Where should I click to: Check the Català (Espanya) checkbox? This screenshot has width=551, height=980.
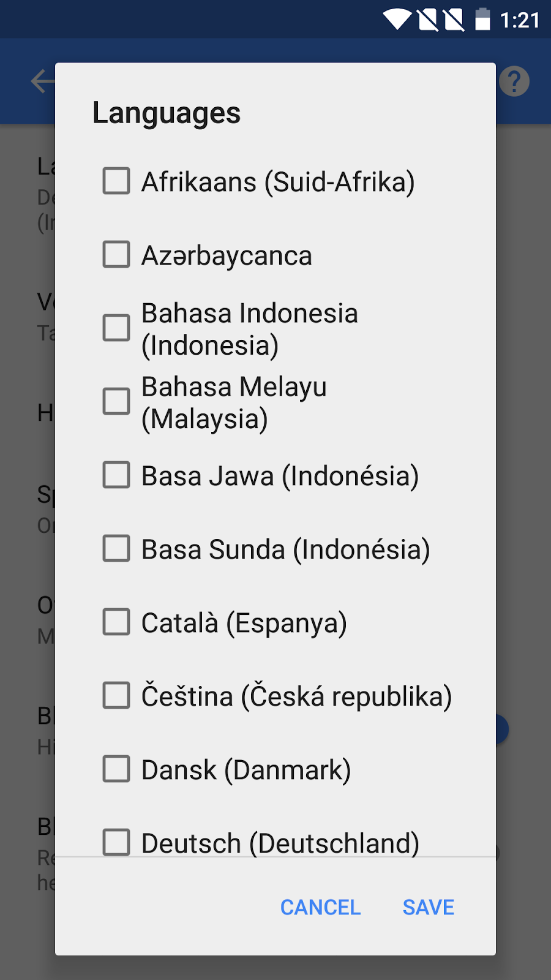point(116,622)
